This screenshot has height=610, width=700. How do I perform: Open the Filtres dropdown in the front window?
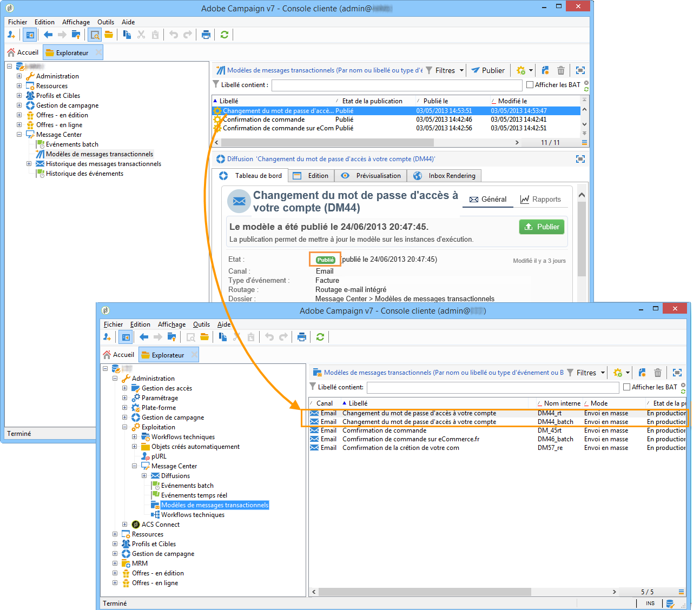pyautogui.click(x=586, y=373)
